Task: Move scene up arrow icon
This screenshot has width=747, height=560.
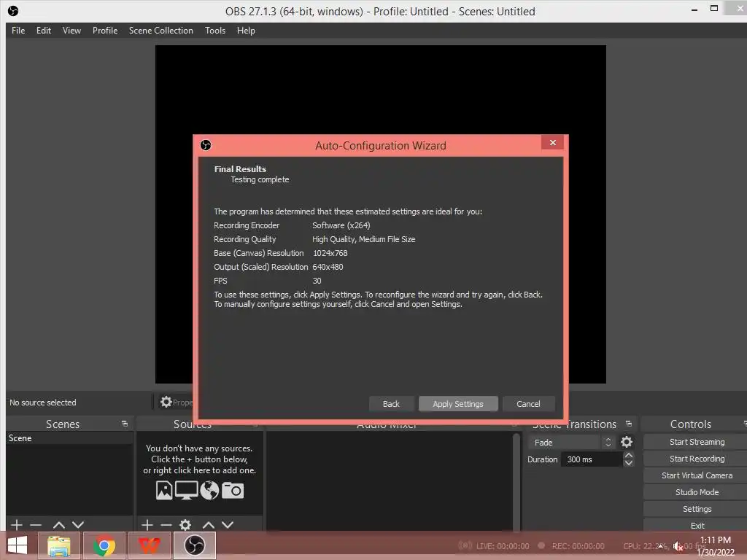Action: pos(58,525)
